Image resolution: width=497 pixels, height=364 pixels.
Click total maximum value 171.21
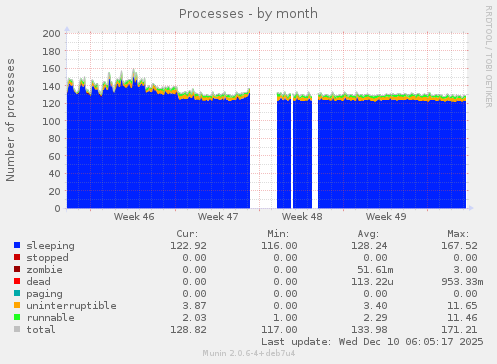(x=459, y=330)
